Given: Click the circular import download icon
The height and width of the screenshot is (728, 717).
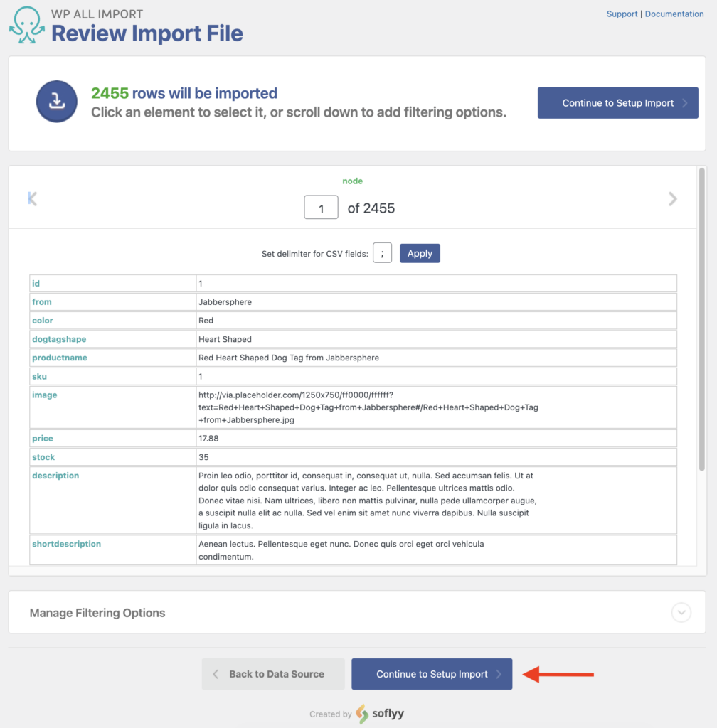Looking at the screenshot, I should point(56,102).
